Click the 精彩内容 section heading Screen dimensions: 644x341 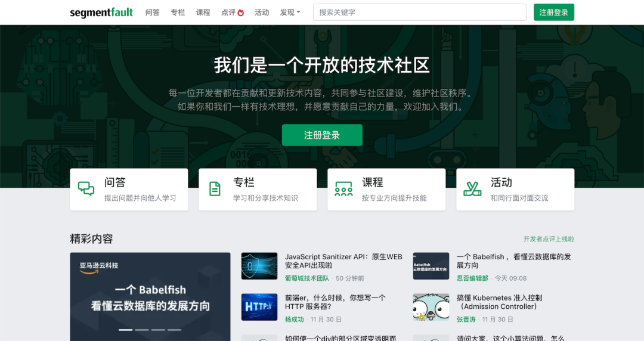[92, 238]
